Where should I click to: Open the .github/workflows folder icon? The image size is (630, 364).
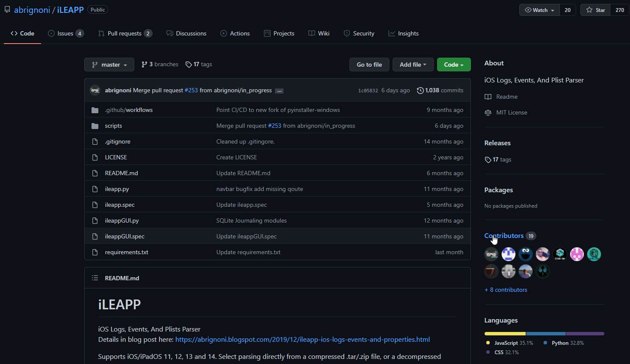95,110
